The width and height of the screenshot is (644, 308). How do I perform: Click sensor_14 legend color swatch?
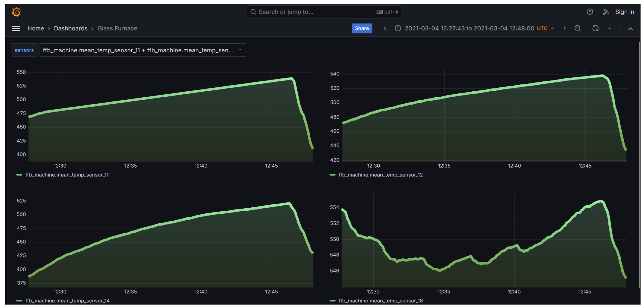coord(19,301)
